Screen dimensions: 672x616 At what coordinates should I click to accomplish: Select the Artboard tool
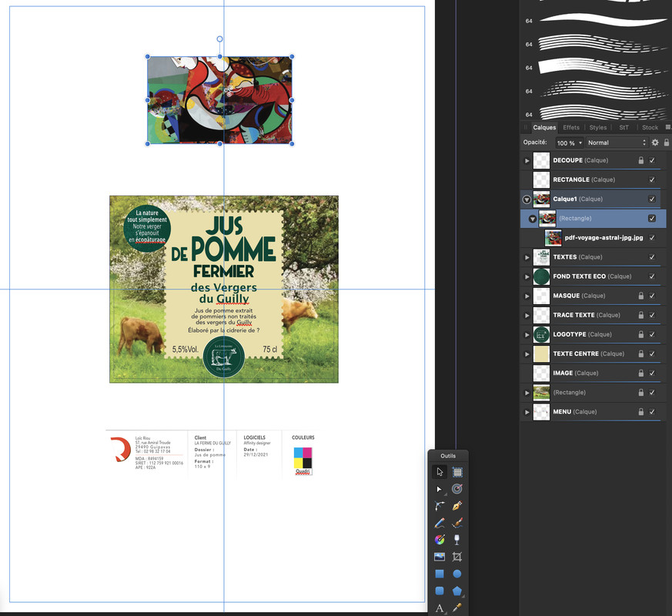[x=457, y=472]
